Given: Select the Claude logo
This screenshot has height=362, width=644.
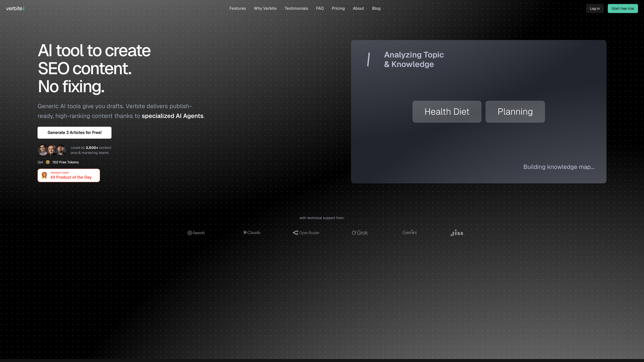Looking at the screenshot, I should tap(252, 232).
